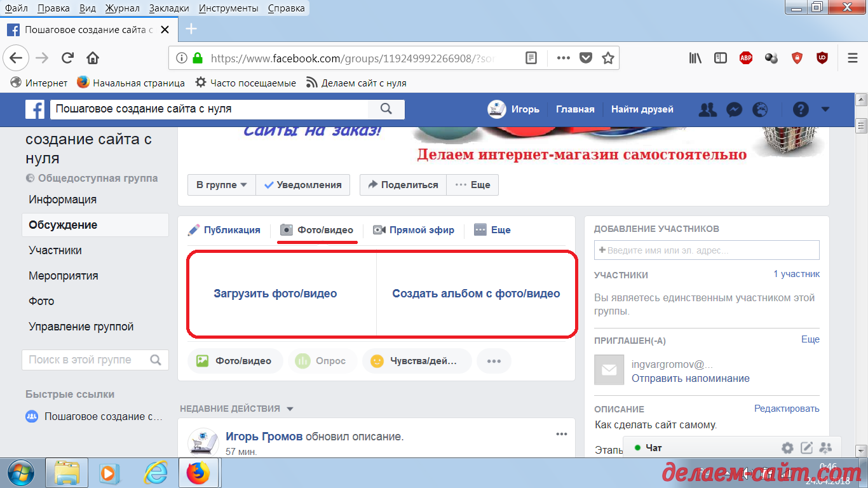Open the Журнал menu in Firefox

[121, 8]
